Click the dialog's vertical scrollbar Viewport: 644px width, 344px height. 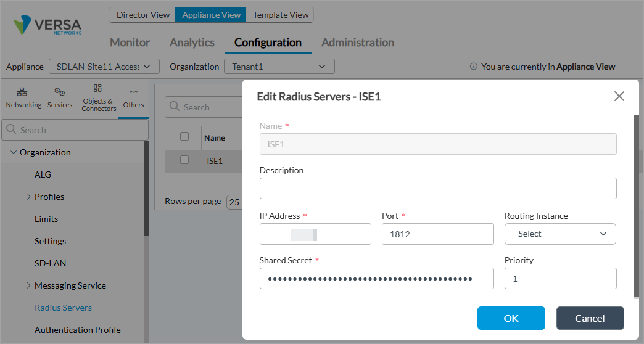pos(637,203)
